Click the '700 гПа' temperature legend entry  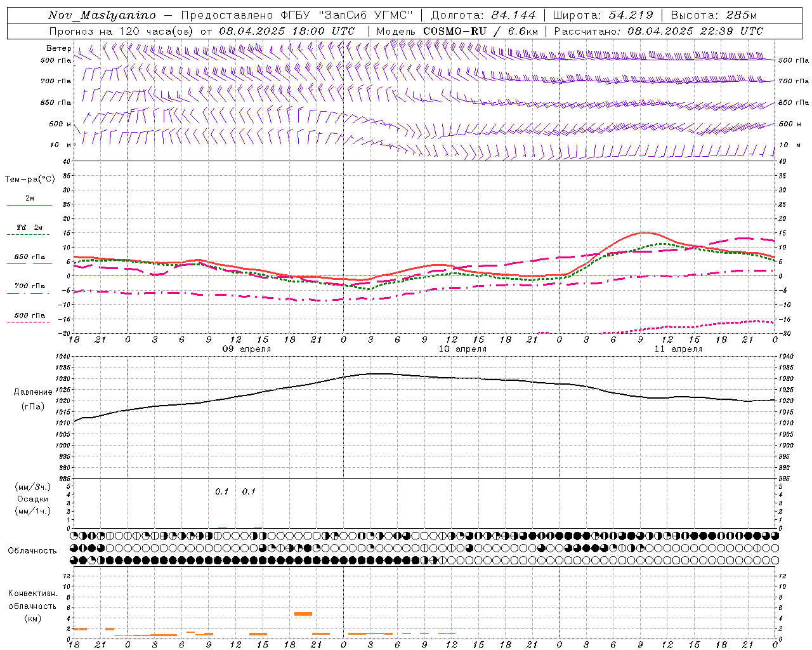[30, 286]
